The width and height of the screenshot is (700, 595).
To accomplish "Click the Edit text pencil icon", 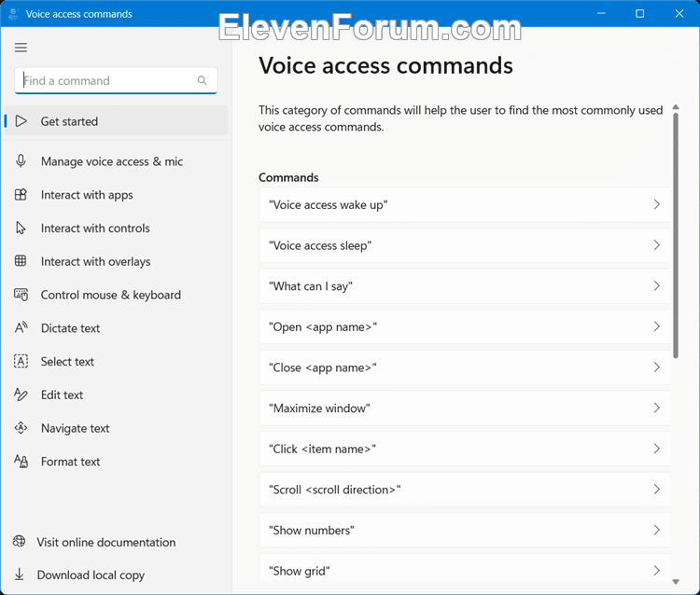I will 21,394.
